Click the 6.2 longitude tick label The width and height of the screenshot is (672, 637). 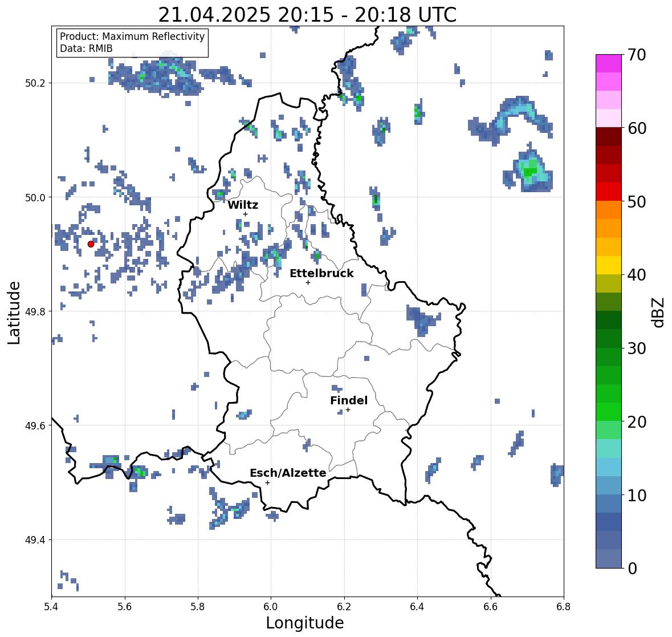point(344,607)
